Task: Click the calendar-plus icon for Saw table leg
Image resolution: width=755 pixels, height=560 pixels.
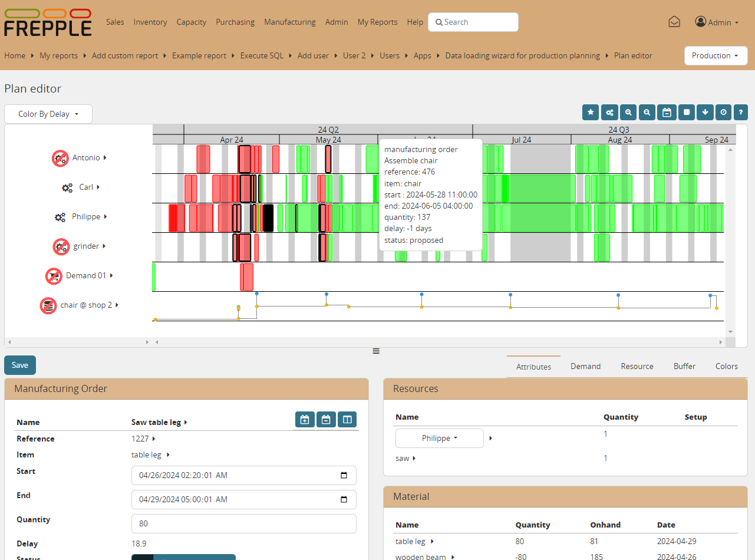Action: point(305,419)
